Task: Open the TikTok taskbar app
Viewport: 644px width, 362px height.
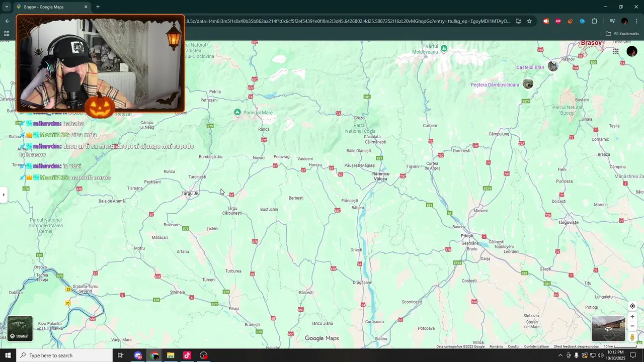Action: pyautogui.click(x=187, y=355)
